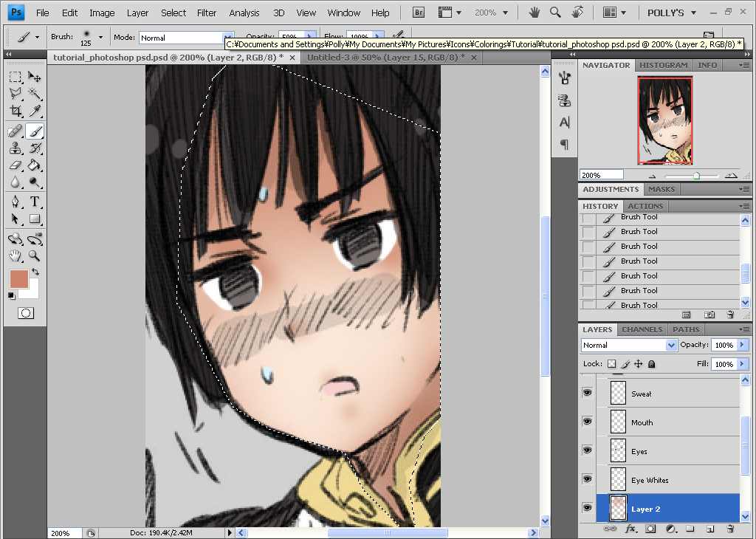Open layer Fill slider arrow
Viewport: 756px width, 539px height.
pyautogui.click(x=742, y=364)
